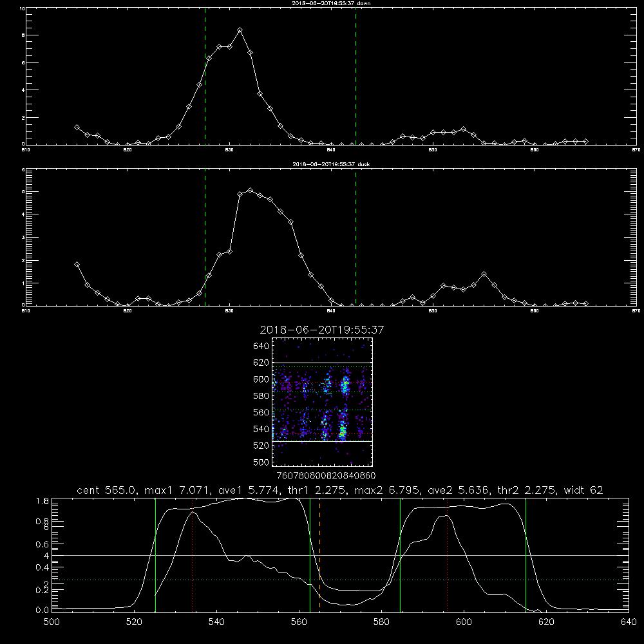The height and width of the screenshot is (644, 644).
Task: Click the highest diamond marker in dusk plot
Action: click(x=250, y=190)
